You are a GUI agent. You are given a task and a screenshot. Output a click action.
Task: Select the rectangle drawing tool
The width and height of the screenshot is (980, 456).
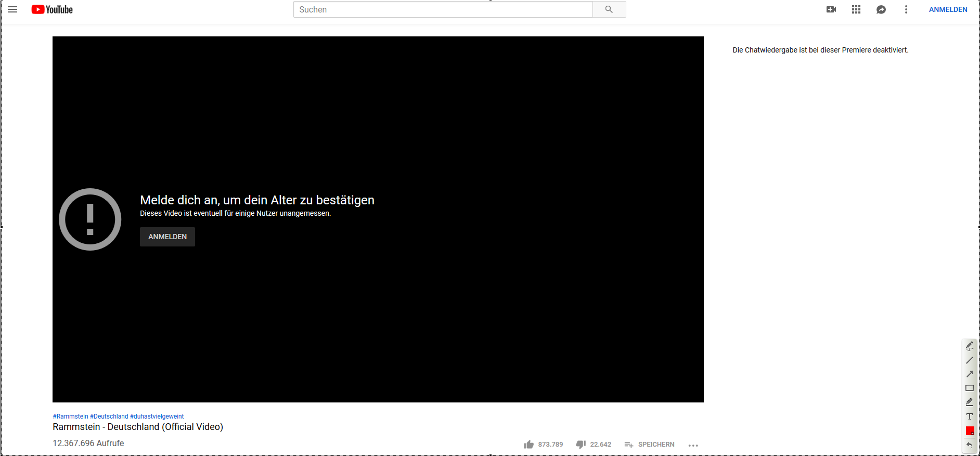pyautogui.click(x=970, y=388)
